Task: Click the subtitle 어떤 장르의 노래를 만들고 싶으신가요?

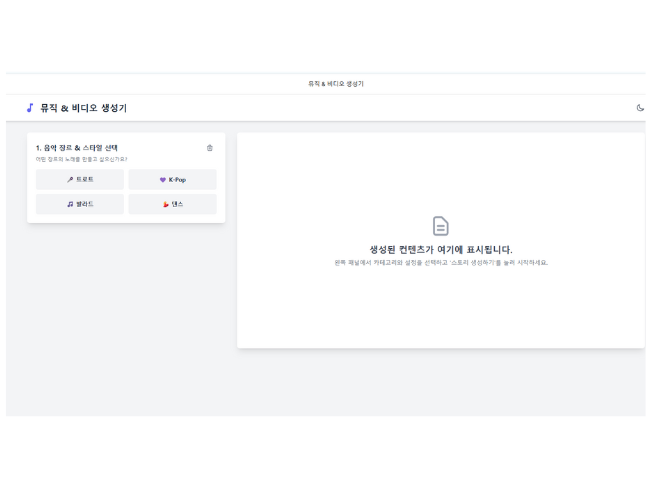Action: coord(81,159)
